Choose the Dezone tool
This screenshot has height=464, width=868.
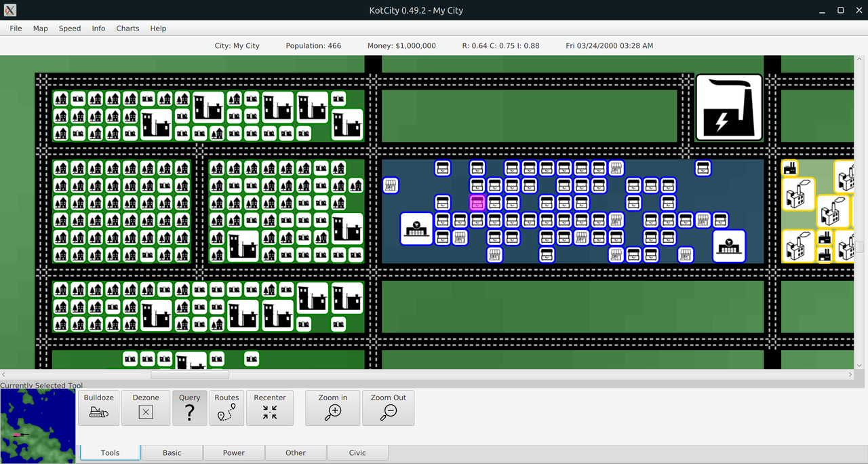tap(146, 408)
